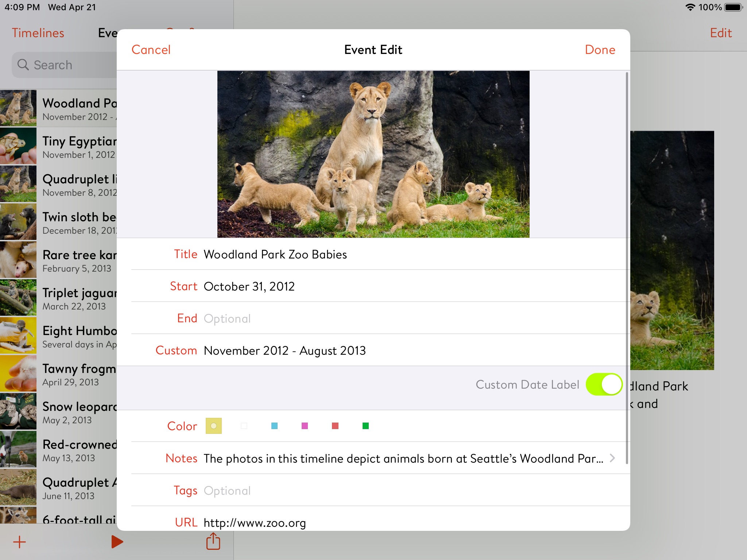Tap the Cancel button
747x560 pixels.
151,50
